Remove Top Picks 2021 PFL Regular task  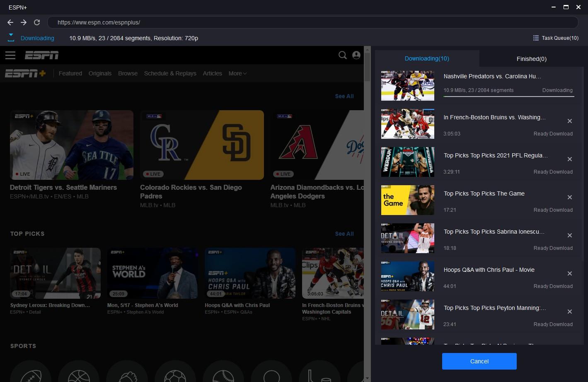(570, 159)
